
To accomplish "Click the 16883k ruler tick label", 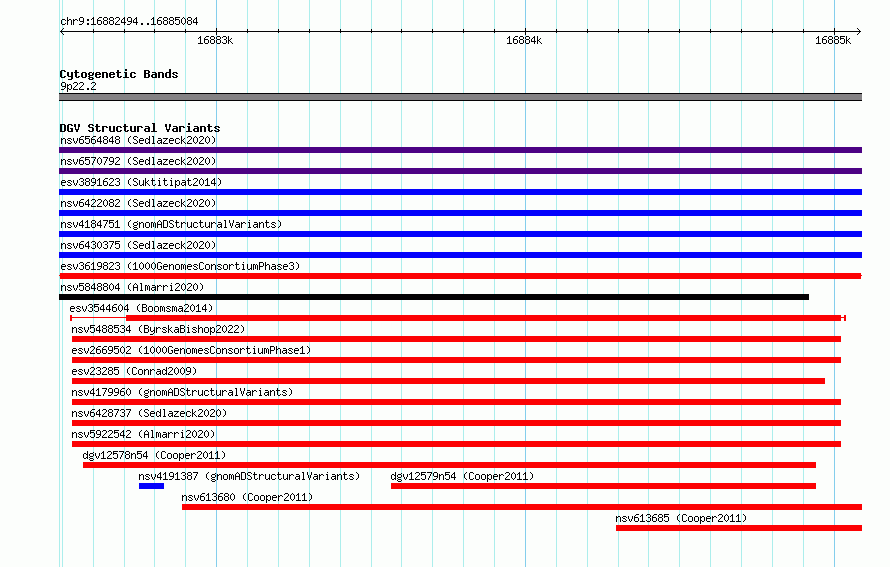I will point(215,40).
